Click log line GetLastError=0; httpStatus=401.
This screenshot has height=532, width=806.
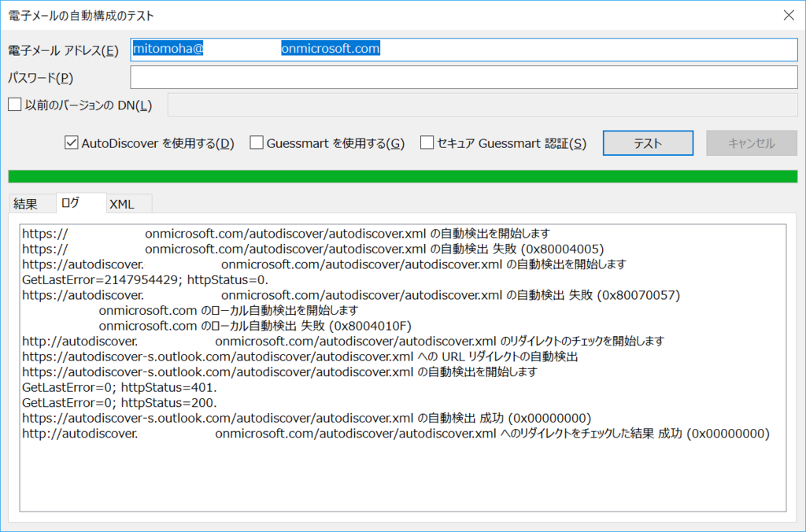coord(120,387)
